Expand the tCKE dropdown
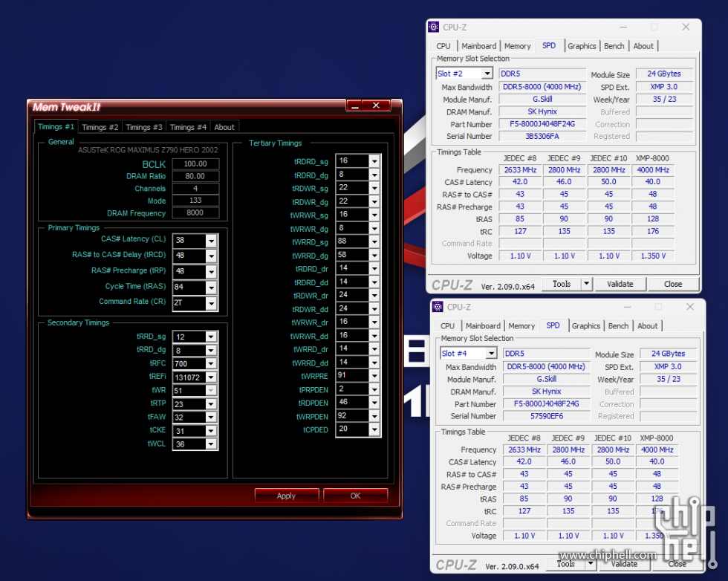 tap(211, 431)
